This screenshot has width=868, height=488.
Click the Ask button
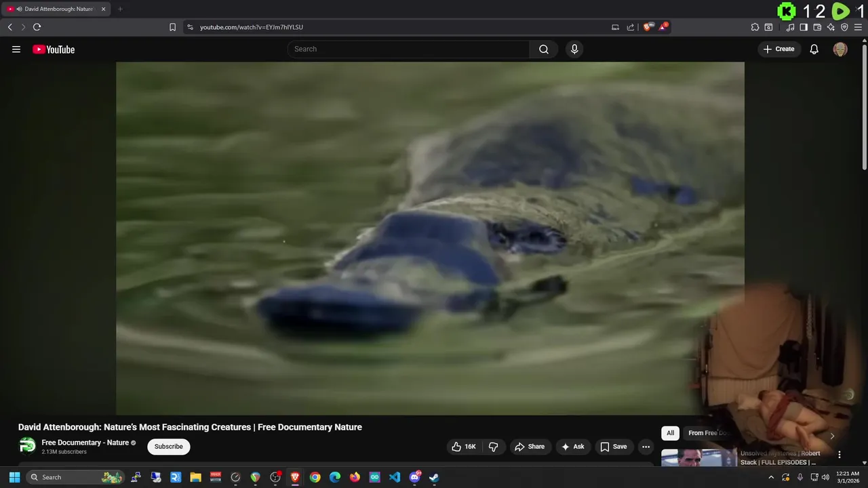coord(573,447)
